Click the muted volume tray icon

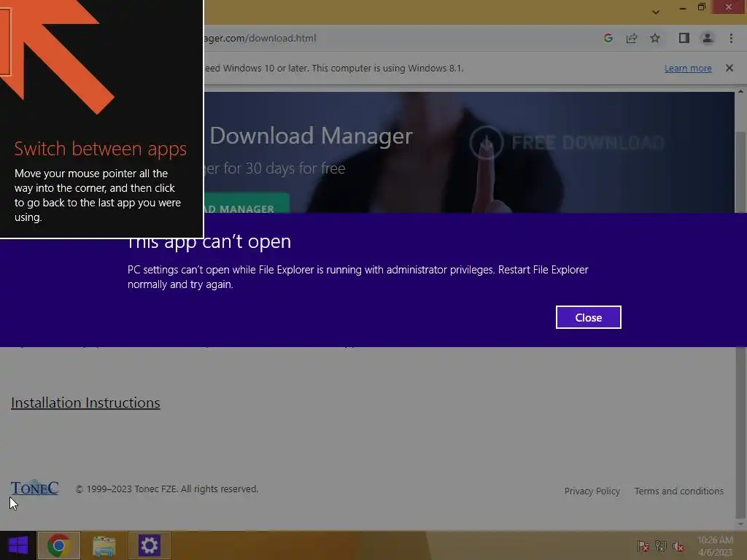(678, 546)
